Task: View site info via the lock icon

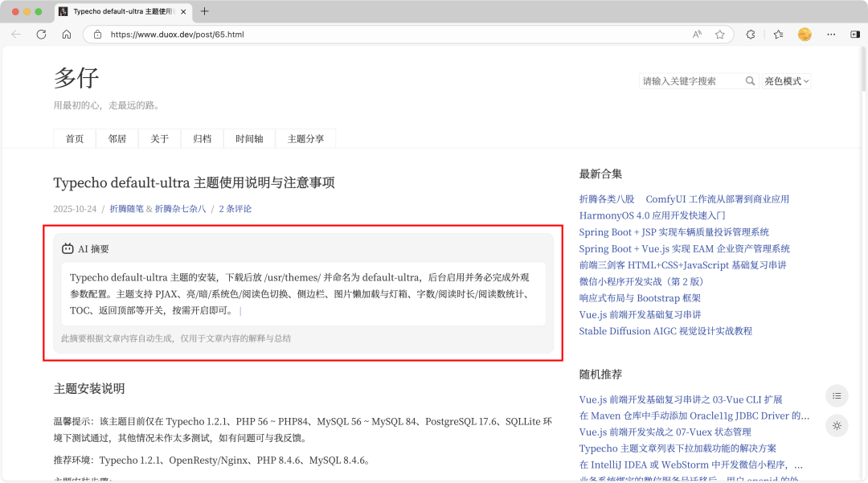Action: tap(97, 35)
